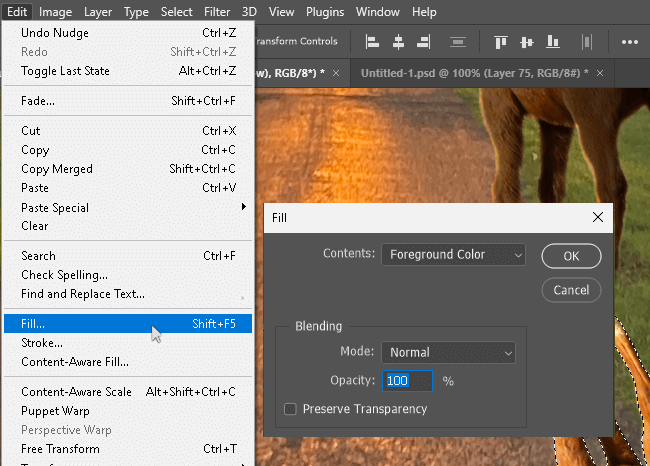The width and height of the screenshot is (650, 466).
Task: Open the Type menu
Action: pyautogui.click(x=136, y=12)
